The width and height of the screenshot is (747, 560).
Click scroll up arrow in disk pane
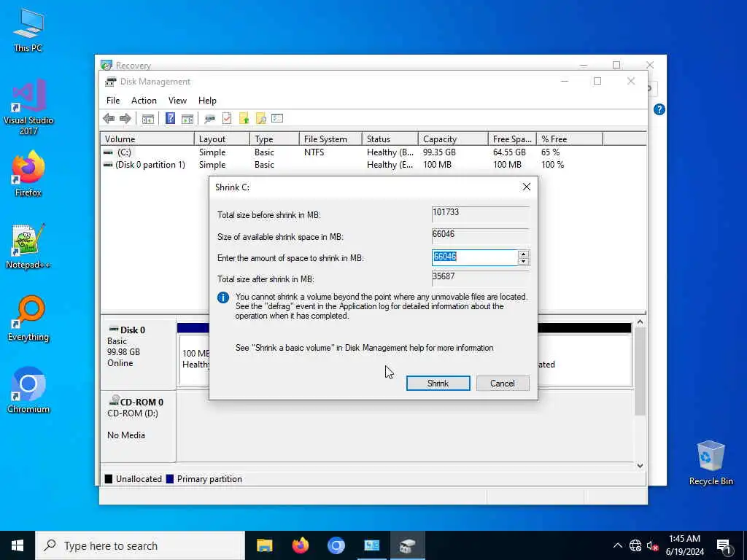click(640, 322)
